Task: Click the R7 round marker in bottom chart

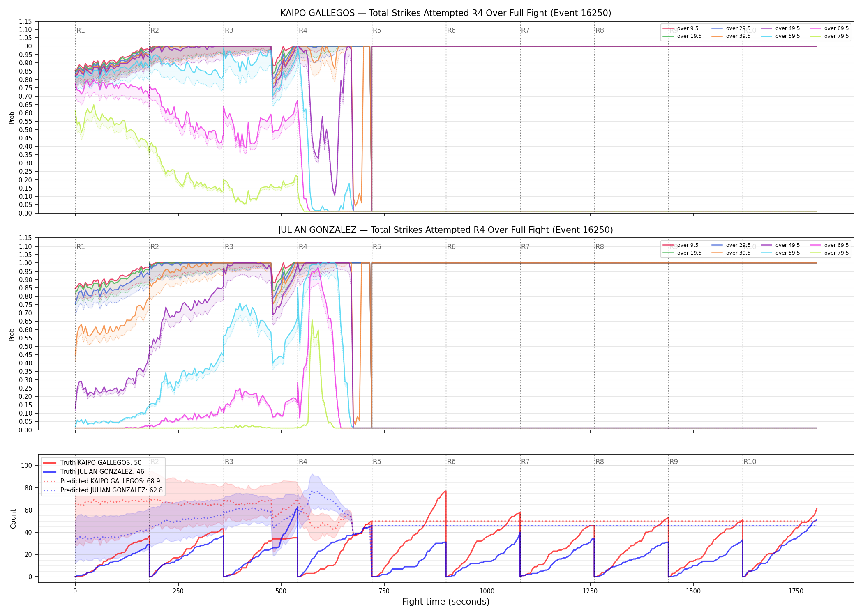Action: click(x=525, y=462)
